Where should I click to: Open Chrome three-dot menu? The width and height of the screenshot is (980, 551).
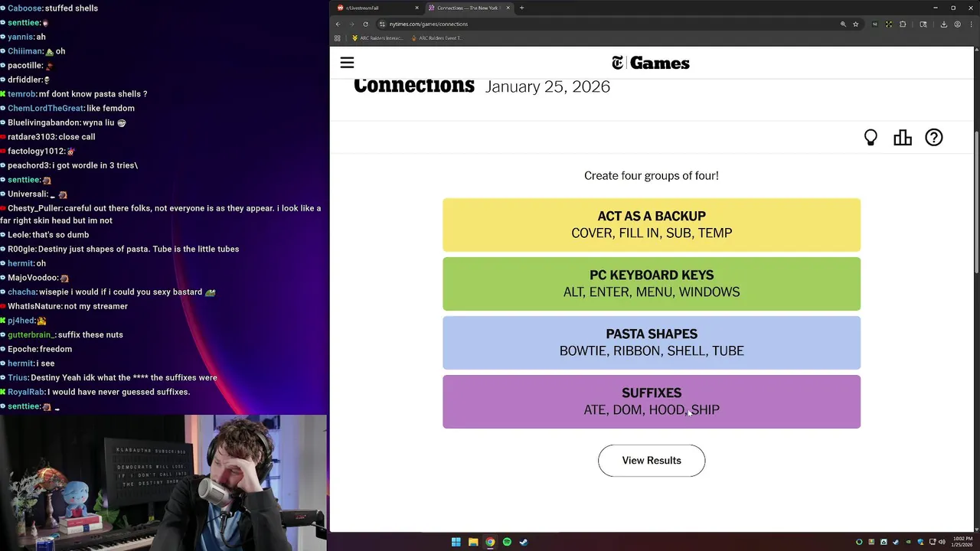[971, 24]
